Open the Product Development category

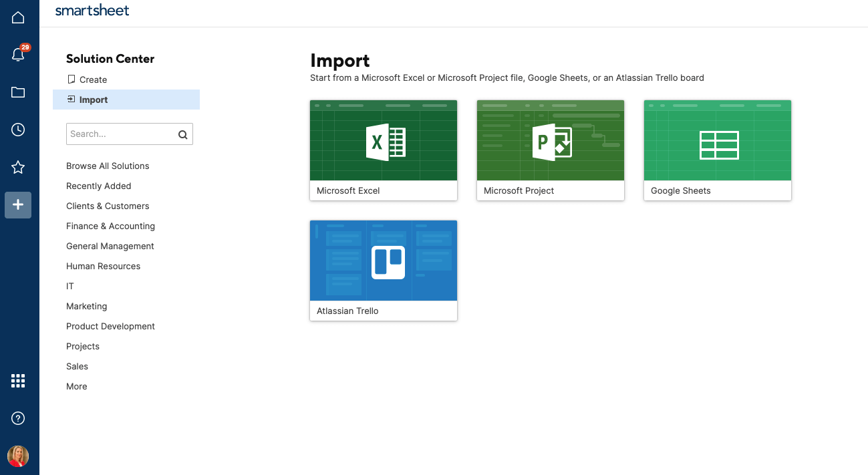(x=111, y=326)
